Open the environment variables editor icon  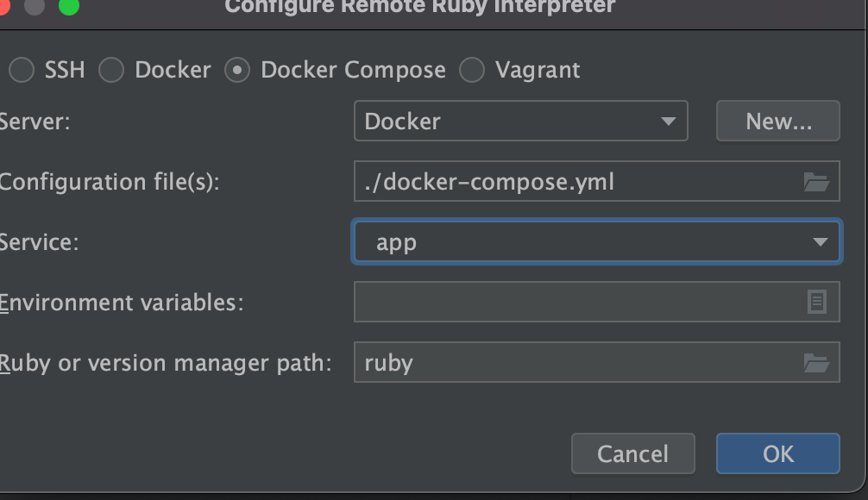(816, 302)
